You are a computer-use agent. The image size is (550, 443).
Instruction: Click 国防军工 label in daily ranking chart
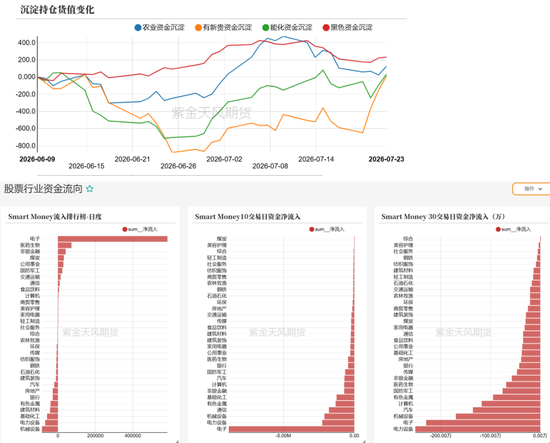[30, 270]
